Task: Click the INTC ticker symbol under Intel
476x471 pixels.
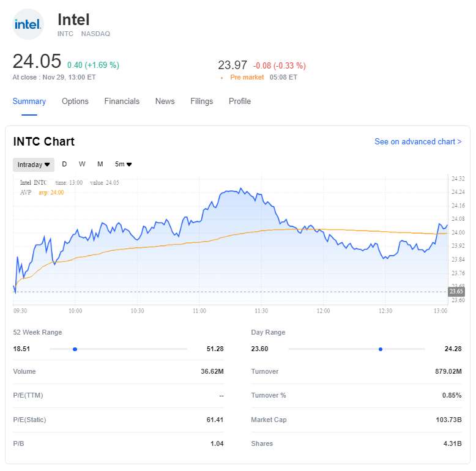Action: pyautogui.click(x=65, y=34)
